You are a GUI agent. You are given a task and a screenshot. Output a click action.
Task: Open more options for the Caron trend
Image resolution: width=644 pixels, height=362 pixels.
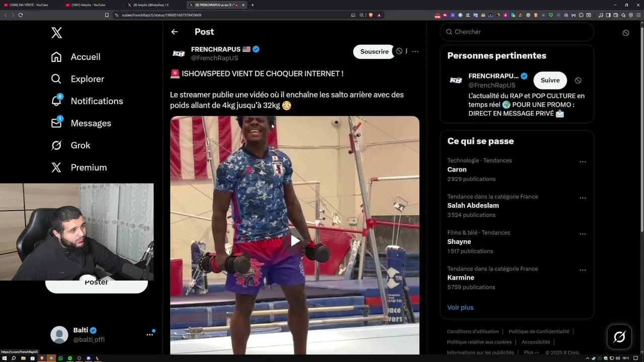pos(583,162)
